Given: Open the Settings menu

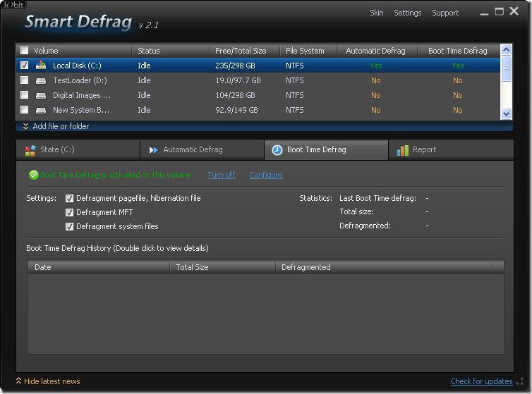Looking at the screenshot, I should coord(408,13).
